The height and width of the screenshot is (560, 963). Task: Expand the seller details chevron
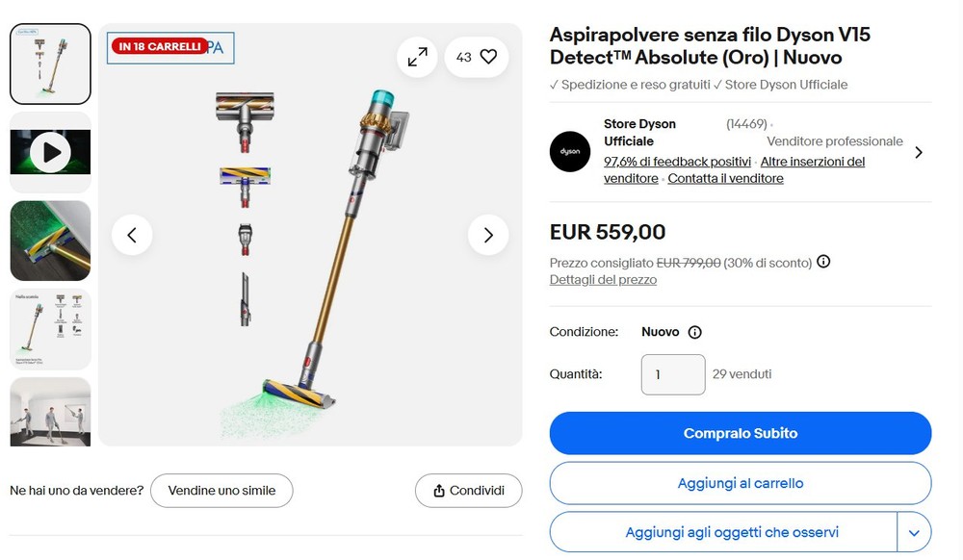click(918, 152)
